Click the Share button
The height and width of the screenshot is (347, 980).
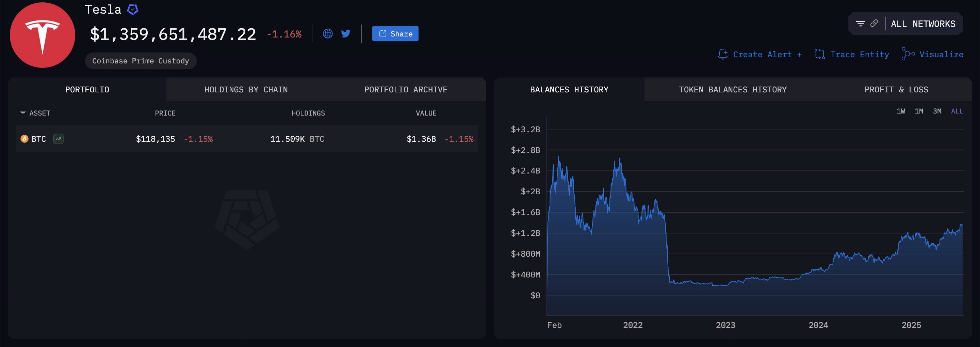(x=395, y=34)
